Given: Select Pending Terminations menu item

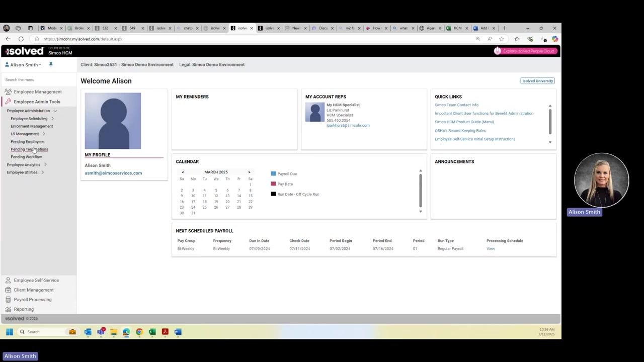Looking at the screenshot, I should [x=30, y=149].
